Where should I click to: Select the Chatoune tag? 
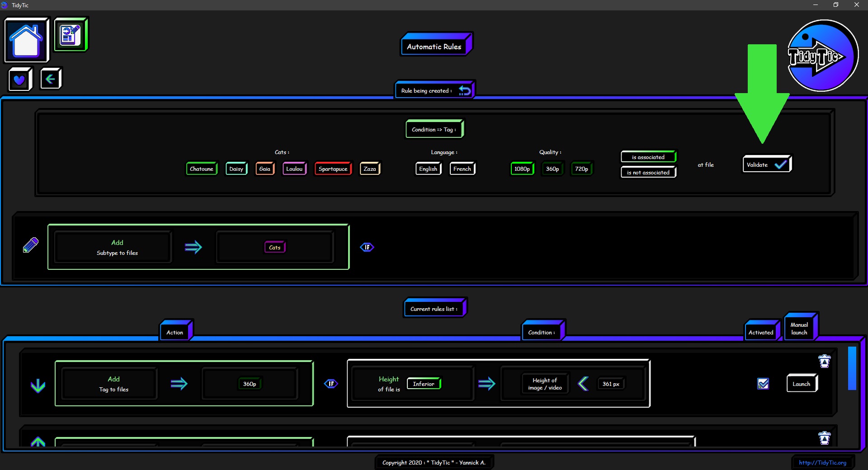(202, 169)
